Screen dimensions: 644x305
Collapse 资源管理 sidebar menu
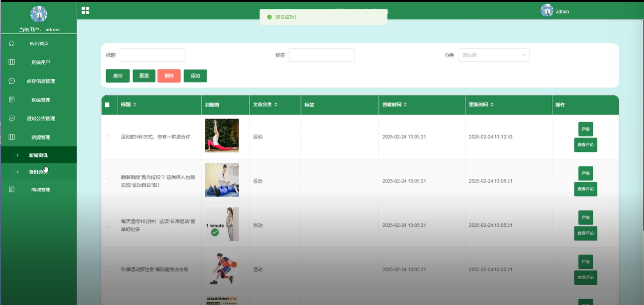click(x=39, y=137)
